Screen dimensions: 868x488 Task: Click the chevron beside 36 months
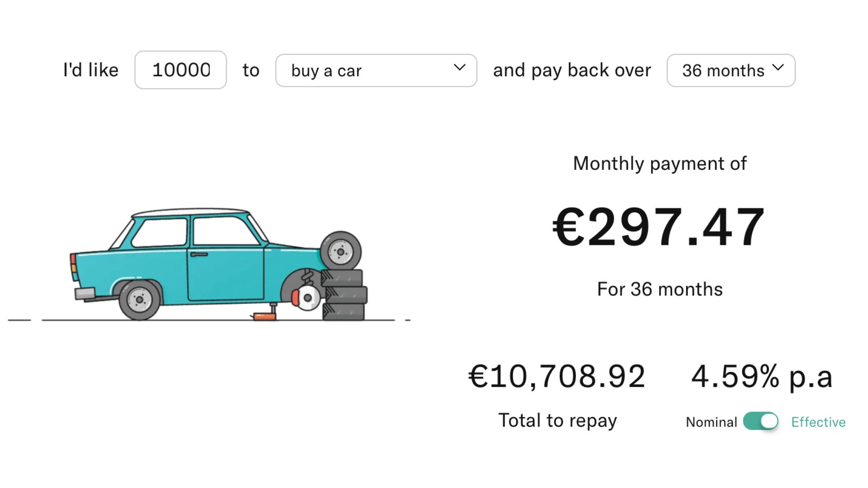point(778,67)
